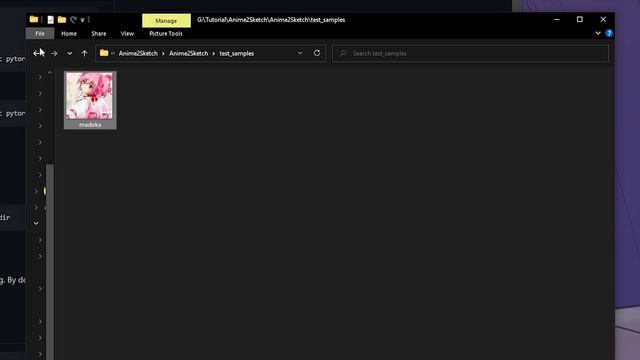Click the New folder quick access icon
Screen dimensions: 640x360
click(x=62, y=20)
